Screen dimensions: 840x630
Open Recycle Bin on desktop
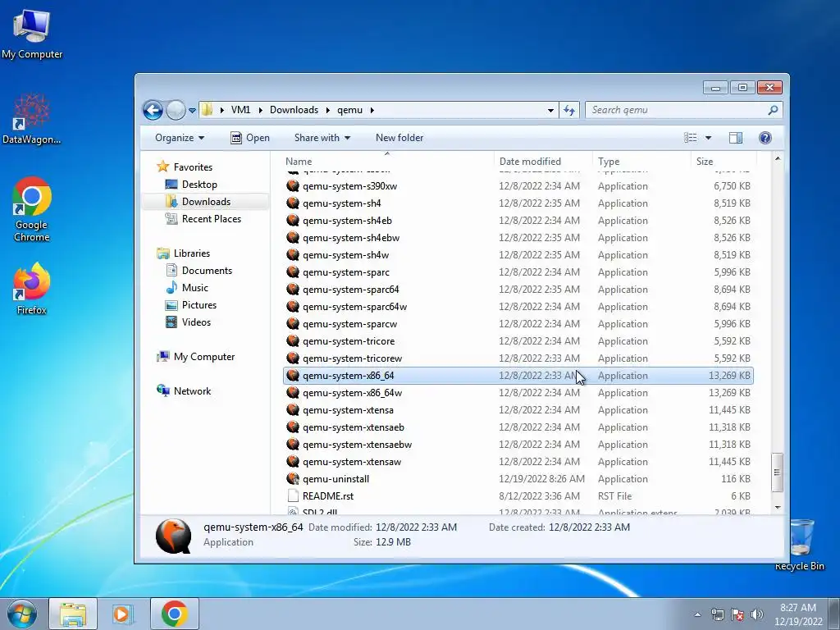799,545
